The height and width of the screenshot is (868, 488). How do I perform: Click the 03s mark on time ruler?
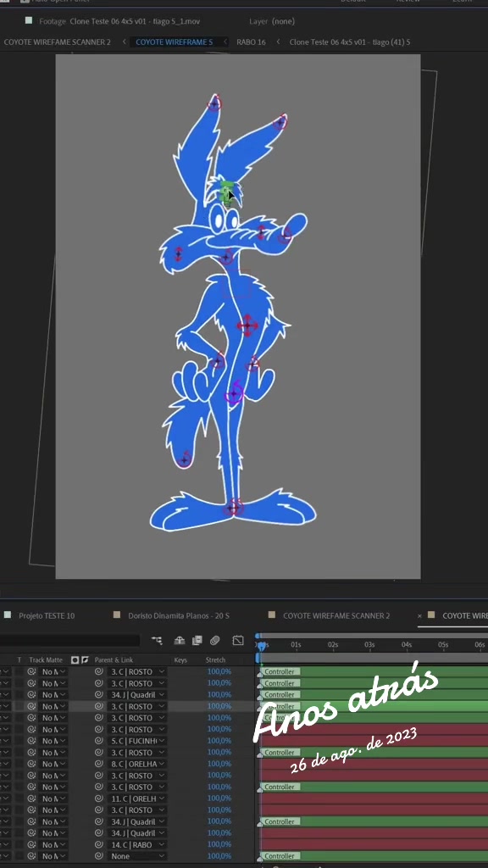tap(369, 644)
